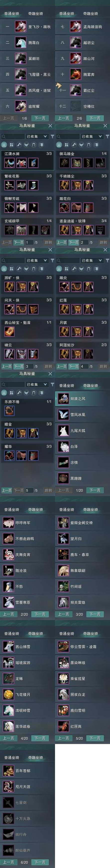This screenshot has height=868, width=110.
Task: Switch to 奇趣坐骑 tab above 里飞沙·踏秋
Action: pos(35,14)
